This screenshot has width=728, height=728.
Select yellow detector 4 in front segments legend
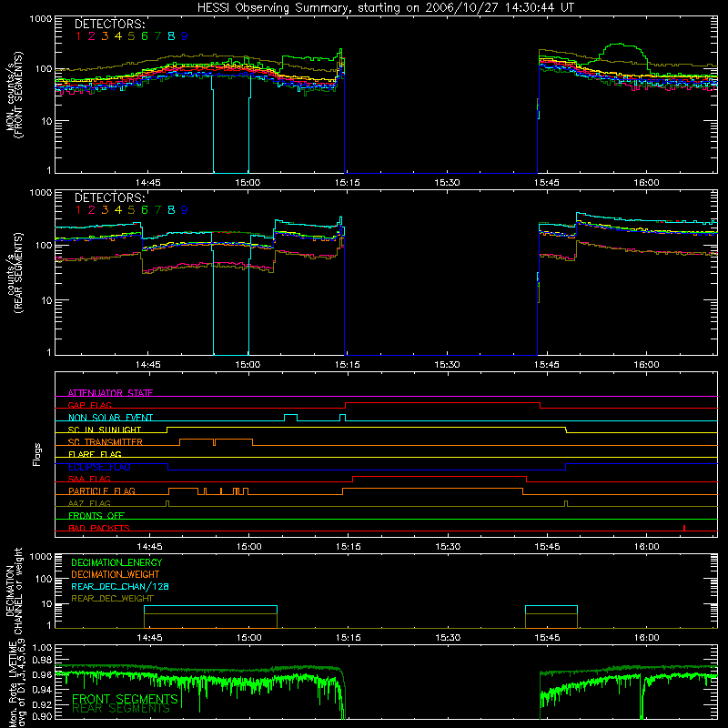[118, 36]
